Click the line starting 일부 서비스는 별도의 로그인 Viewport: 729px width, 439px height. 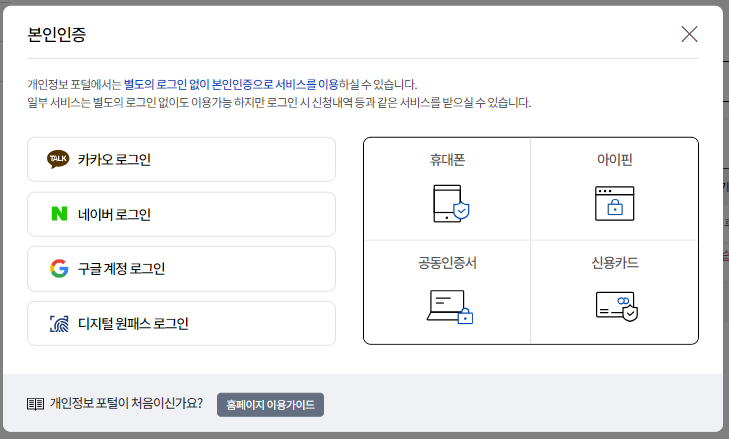pyautogui.click(x=279, y=102)
